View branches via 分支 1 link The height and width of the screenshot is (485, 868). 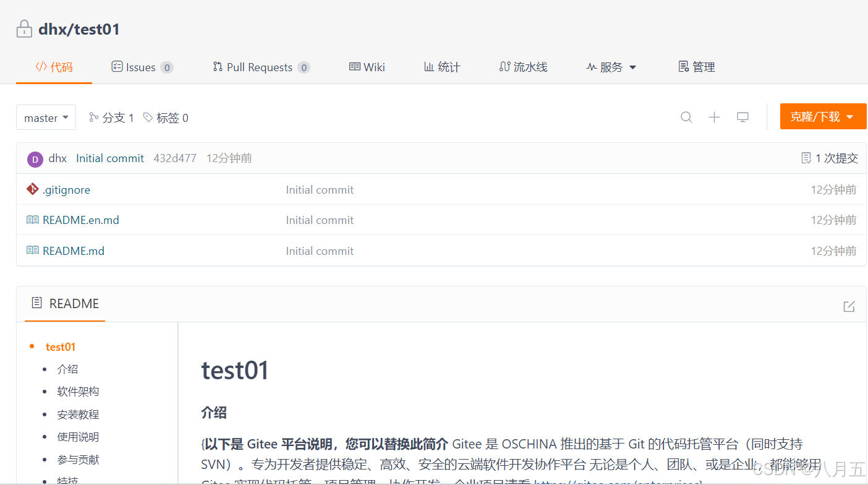(x=111, y=118)
